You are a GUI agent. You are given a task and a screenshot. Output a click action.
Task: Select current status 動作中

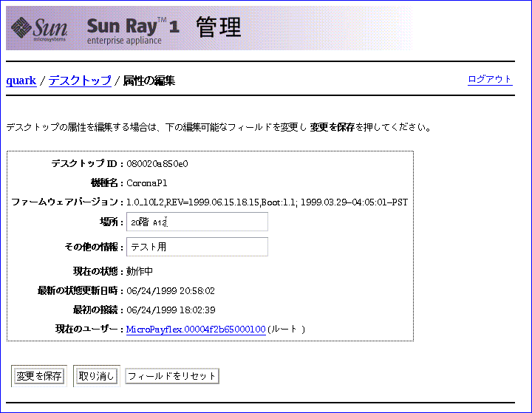tap(140, 271)
